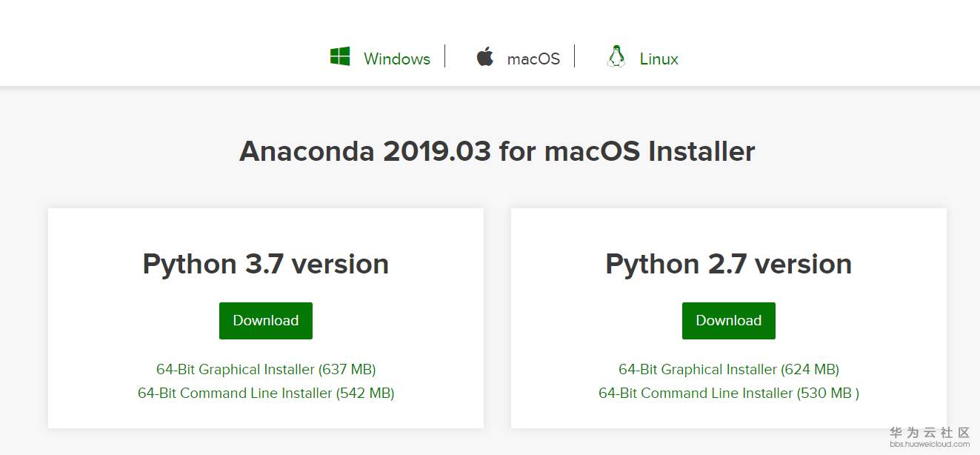
Task: Open 64-Bit Command Line Installer (530 MB)
Action: click(728, 393)
